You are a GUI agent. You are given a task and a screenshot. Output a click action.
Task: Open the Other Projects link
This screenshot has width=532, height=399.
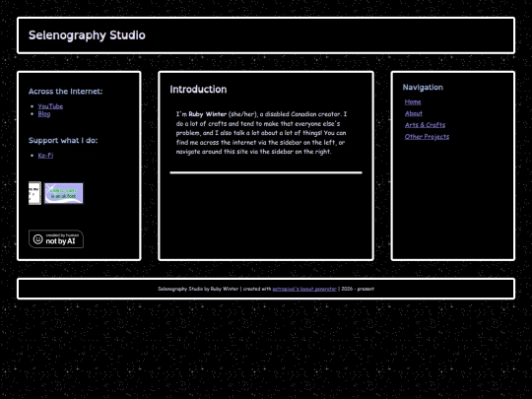tap(427, 136)
